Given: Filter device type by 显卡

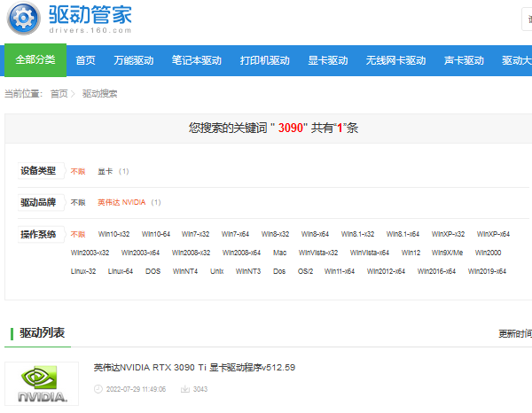Looking at the screenshot, I should (105, 171).
